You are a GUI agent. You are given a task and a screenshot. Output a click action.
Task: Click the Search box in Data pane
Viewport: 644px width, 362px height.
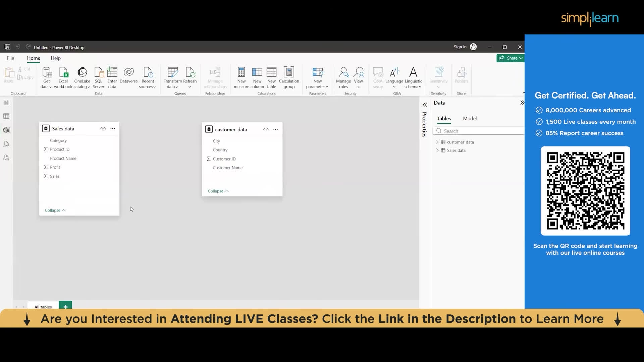(479, 131)
